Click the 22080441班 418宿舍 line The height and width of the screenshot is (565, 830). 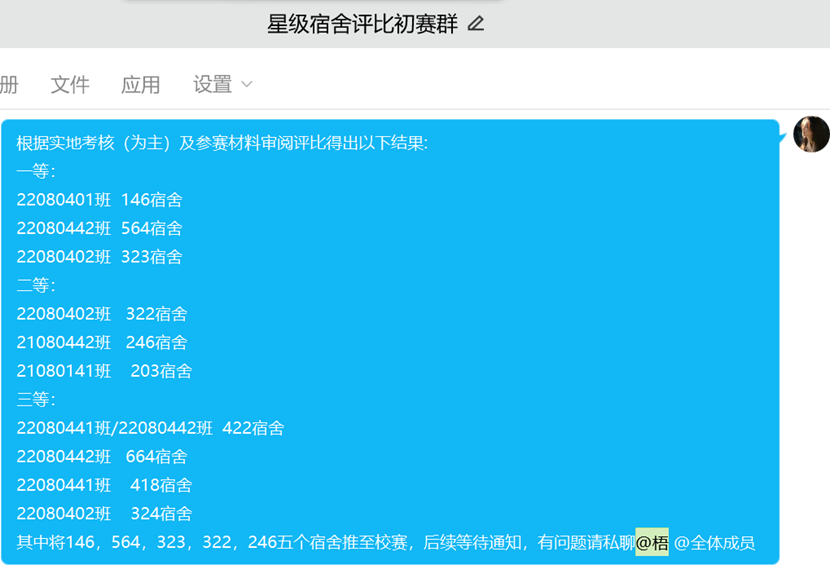click(x=104, y=485)
